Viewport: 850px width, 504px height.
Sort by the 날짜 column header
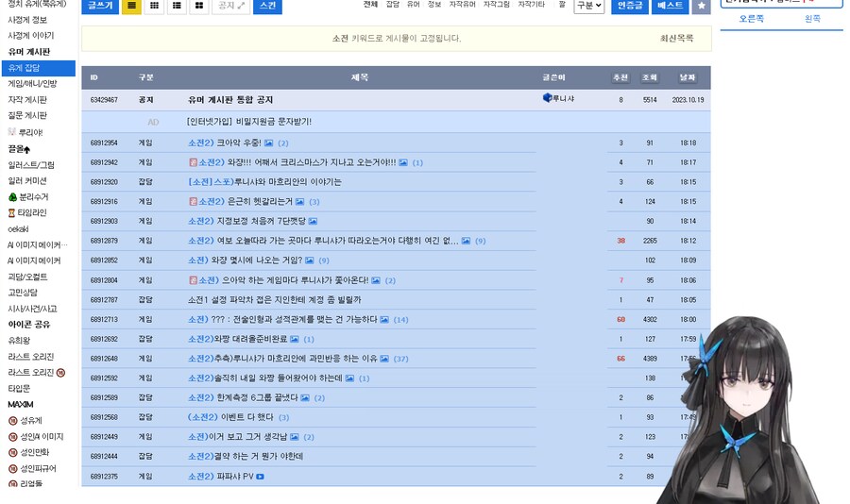[x=688, y=77]
